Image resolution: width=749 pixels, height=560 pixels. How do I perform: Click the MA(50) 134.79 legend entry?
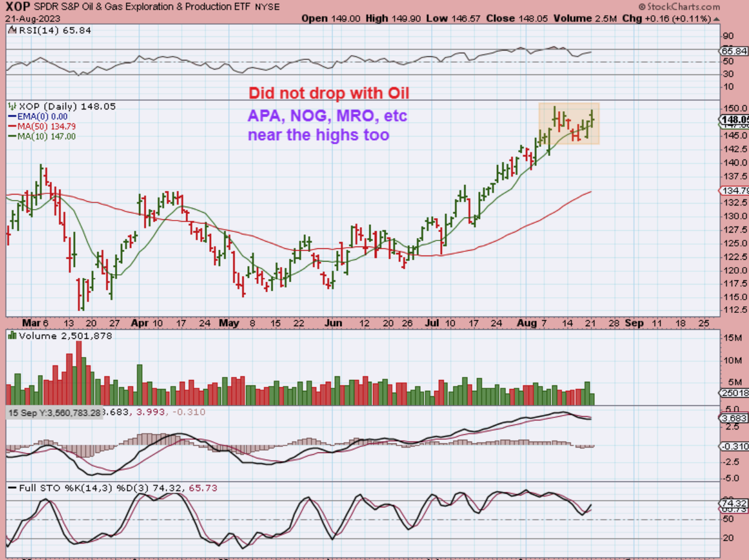click(x=41, y=126)
